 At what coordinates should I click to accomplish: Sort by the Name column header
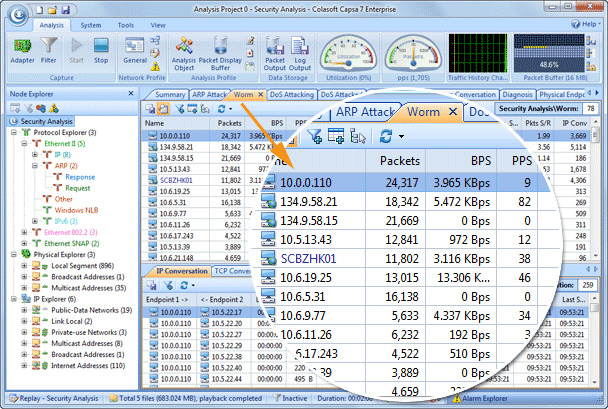(x=176, y=123)
